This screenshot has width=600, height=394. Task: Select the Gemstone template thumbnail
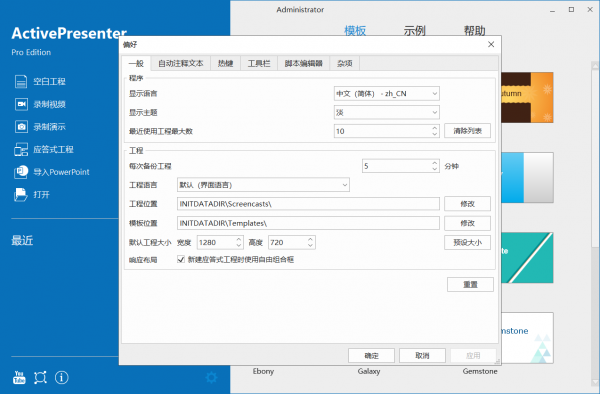tap(527, 338)
